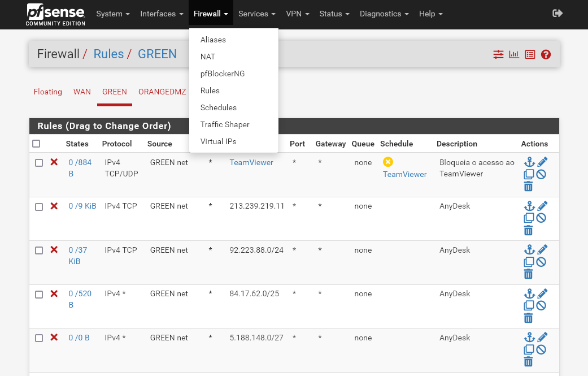Image resolution: width=588 pixels, height=376 pixels.
Task: Select the 84.17.62.0/25 rule checkbox
Action: coord(39,295)
